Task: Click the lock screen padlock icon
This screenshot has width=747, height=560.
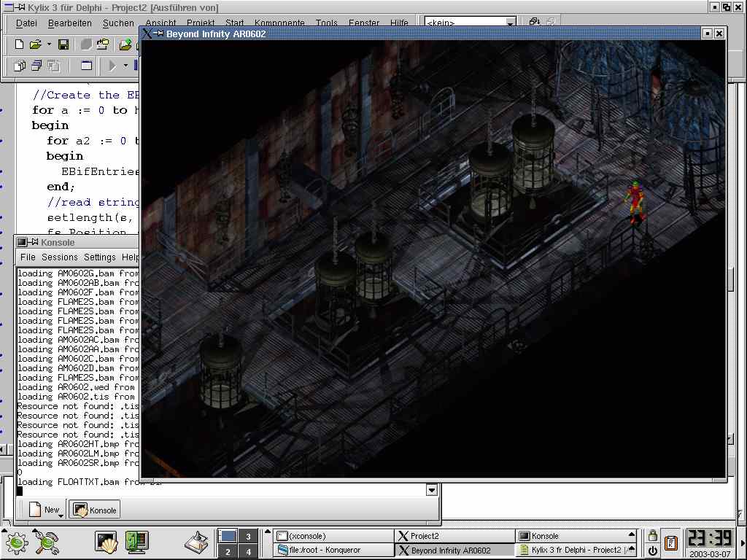Action: pos(652,535)
